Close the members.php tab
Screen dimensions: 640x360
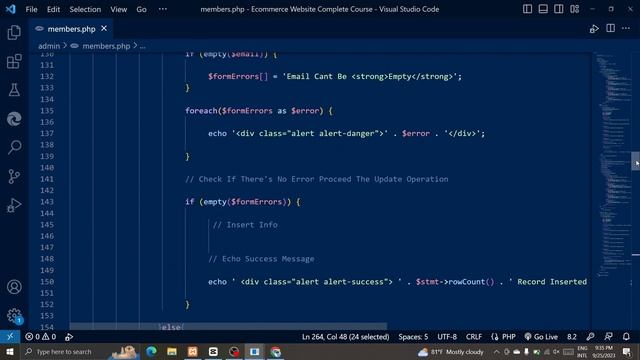[x=104, y=29]
